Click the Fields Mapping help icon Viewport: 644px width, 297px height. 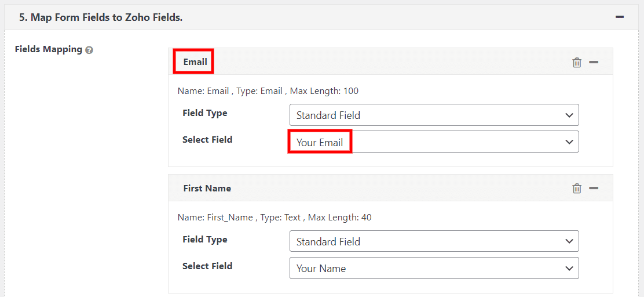[x=89, y=50]
